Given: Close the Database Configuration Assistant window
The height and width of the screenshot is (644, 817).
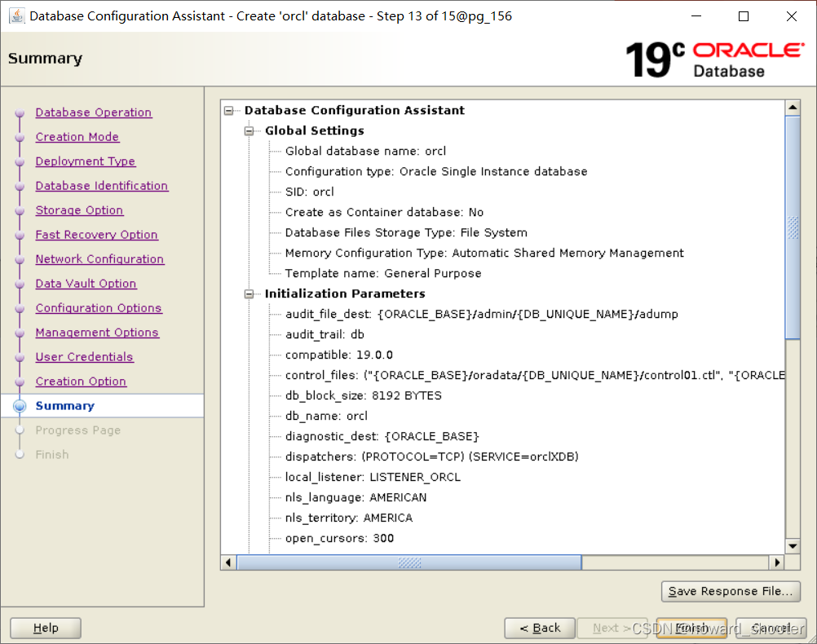Looking at the screenshot, I should 792,16.
